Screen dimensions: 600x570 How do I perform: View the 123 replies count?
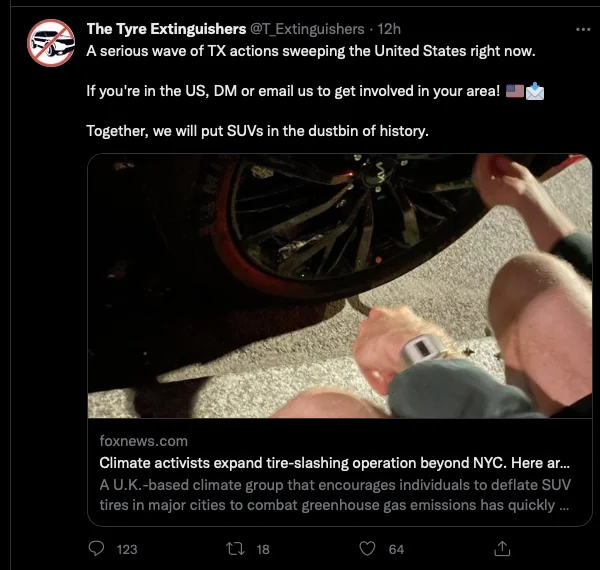tap(127, 549)
